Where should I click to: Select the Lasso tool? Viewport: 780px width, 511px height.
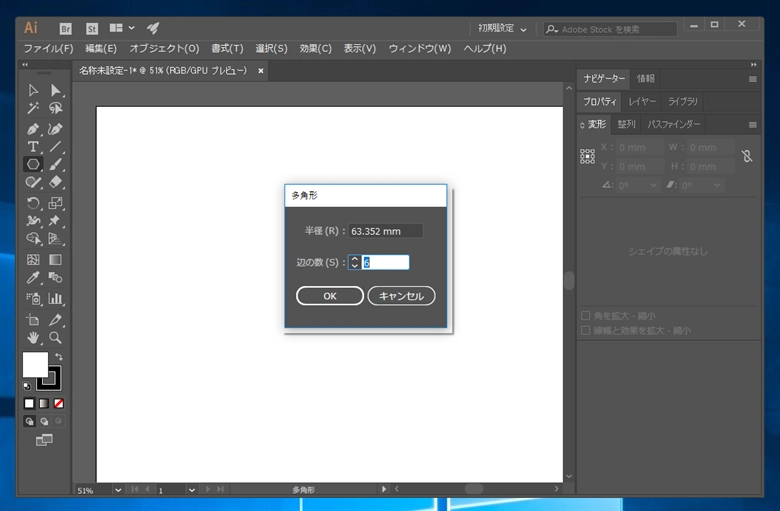tap(55, 108)
